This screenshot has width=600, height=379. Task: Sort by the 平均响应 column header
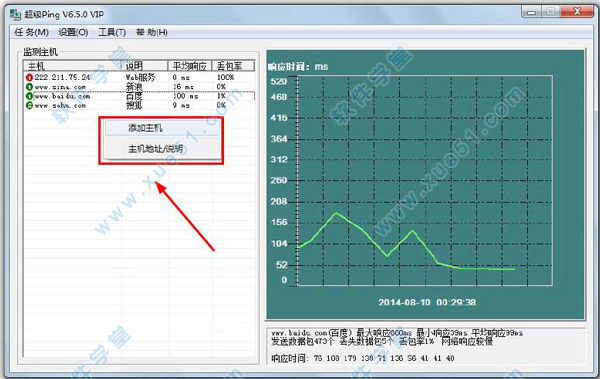click(x=190, y=66)
